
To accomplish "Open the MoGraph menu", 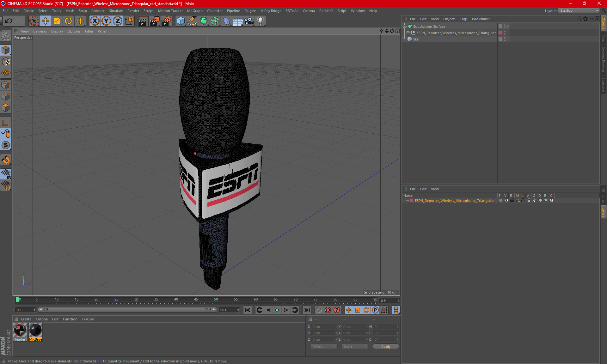I will tap(195, 11).
